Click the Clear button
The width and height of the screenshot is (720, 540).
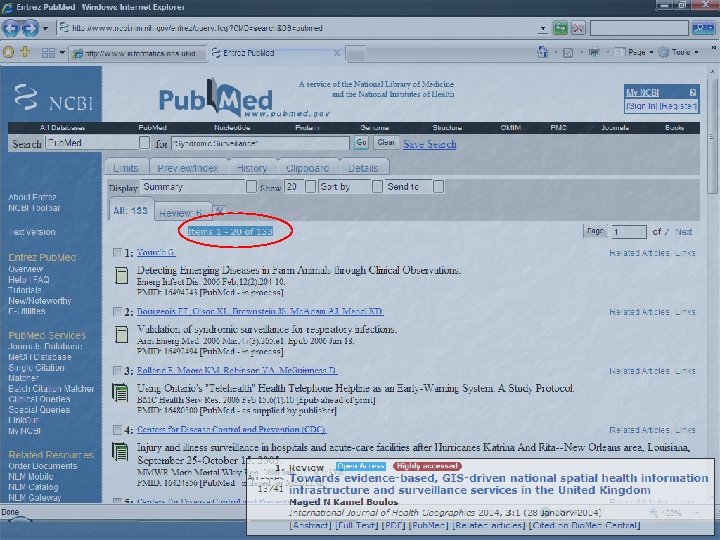click(386, 143)
